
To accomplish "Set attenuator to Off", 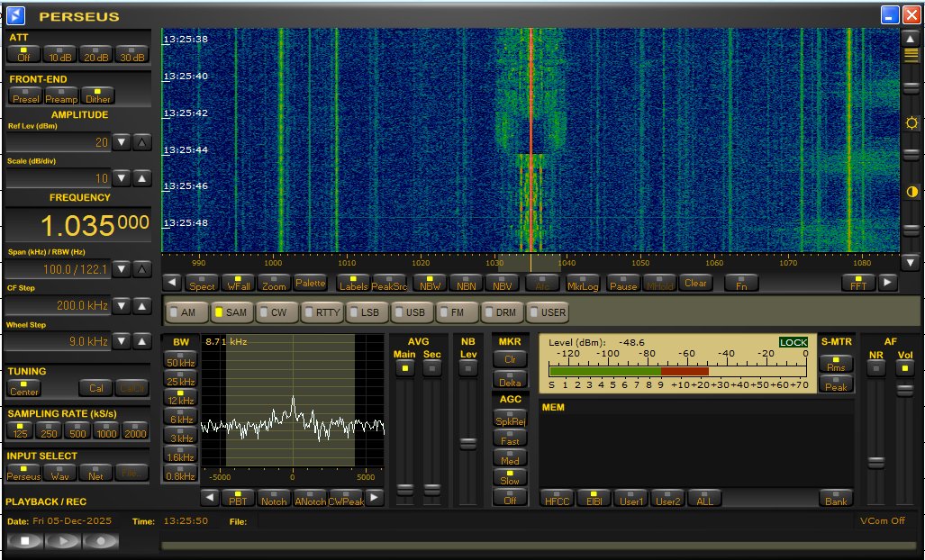I will coord(23,54).
